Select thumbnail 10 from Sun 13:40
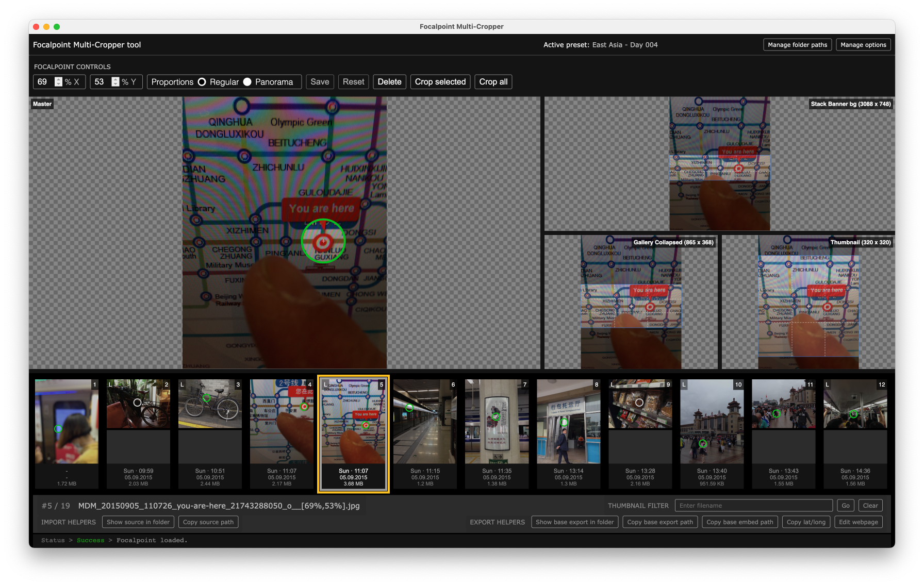The image size is (924, 586). 712,434
